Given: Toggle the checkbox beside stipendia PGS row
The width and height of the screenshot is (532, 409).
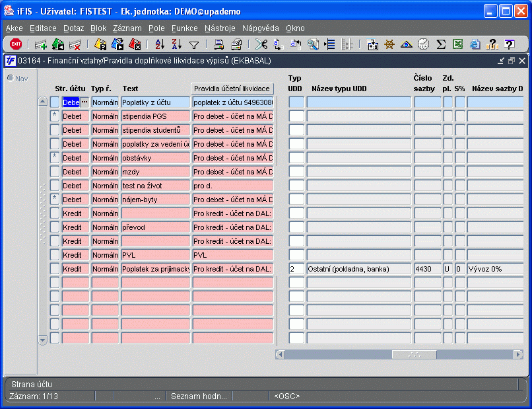Looking at the screenshot, I should 55,116.
